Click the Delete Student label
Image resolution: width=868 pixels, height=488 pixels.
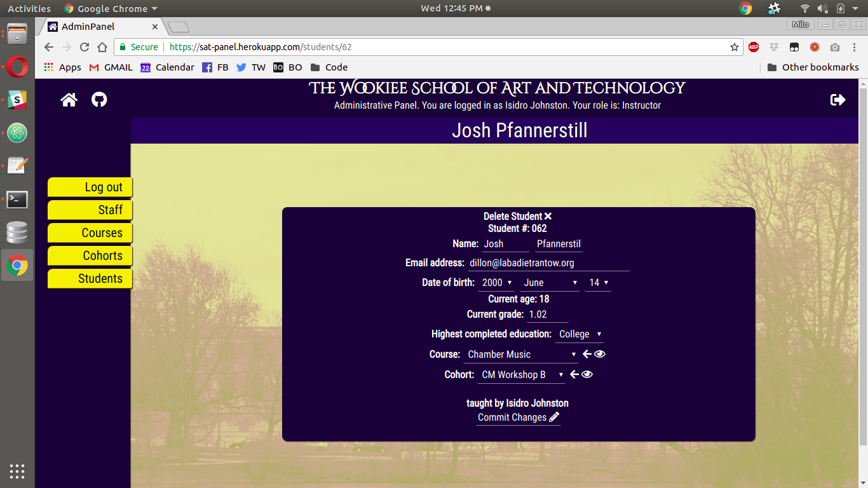click(x=513, y=217)
